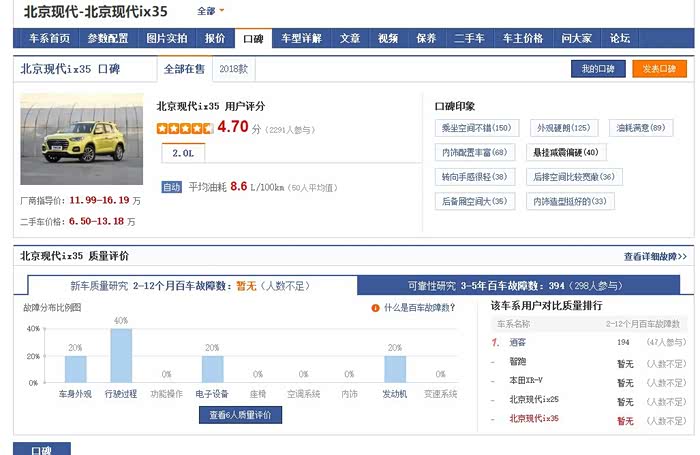This screenshot has width=700, height=455.
Task: Open the 图片实拍 tab
Action: (x=167, y=38)
